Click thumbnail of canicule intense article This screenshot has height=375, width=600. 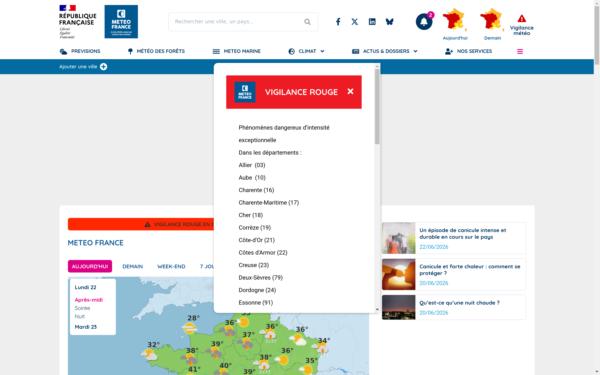(x=398, y=238)
